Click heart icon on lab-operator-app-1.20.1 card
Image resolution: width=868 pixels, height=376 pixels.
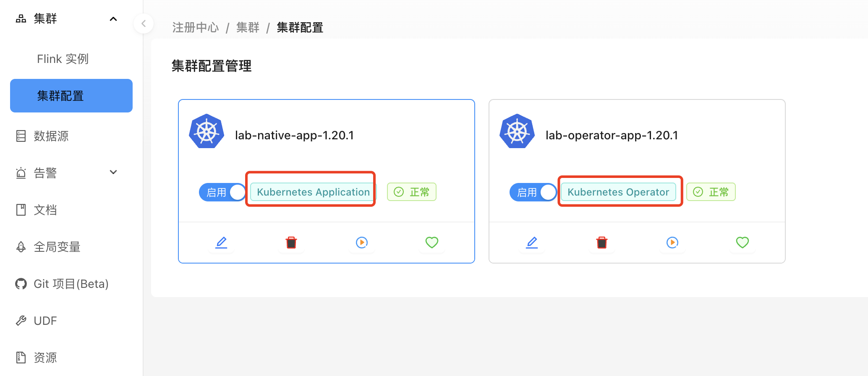[x=742, y=243]
